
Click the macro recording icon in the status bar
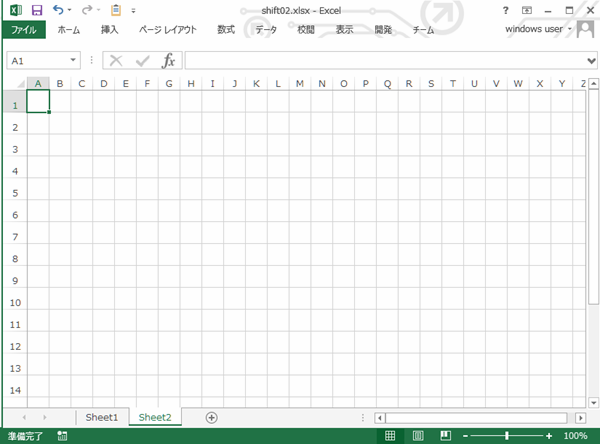[x=62, y=436]
